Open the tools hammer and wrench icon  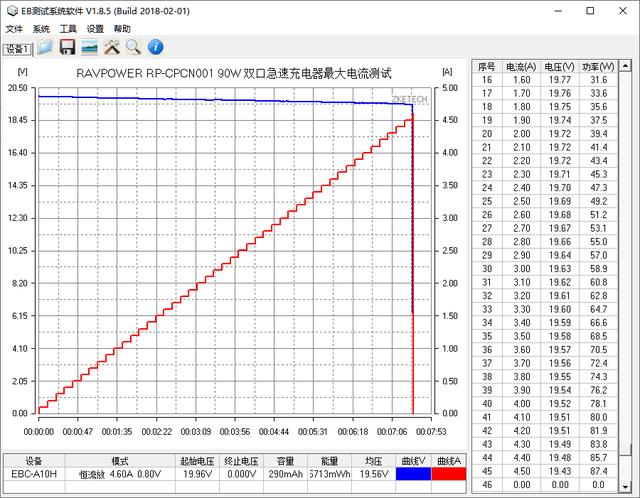[111, 47]
